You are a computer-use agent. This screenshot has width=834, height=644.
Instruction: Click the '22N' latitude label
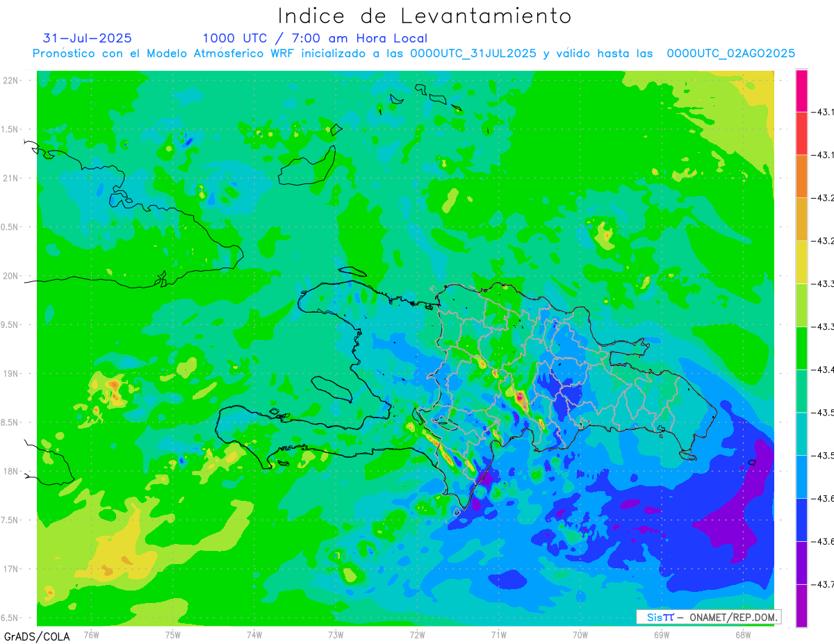11,81
